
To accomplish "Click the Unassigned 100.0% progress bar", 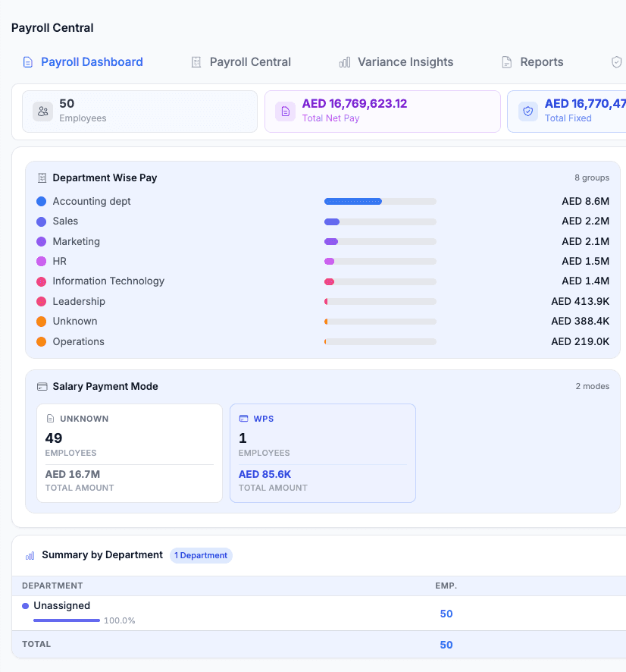I will (x=67, y=620).
